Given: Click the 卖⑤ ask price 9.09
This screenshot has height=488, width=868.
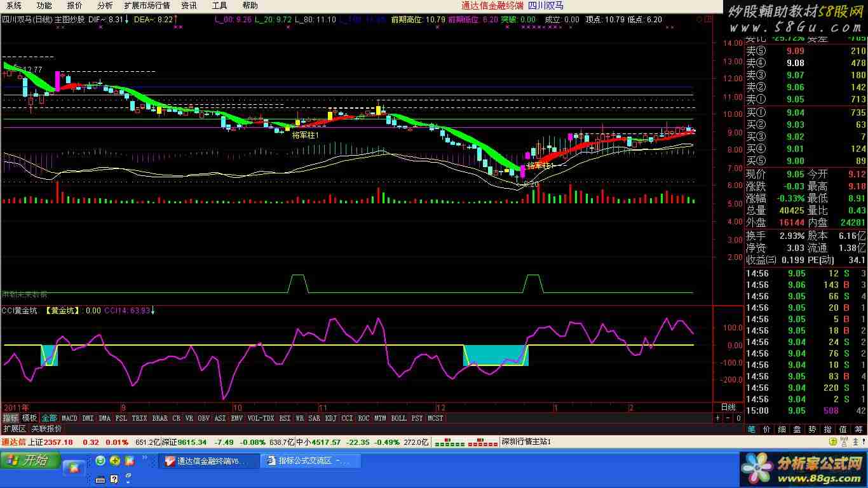Looking at the screenshot, I should click(795, 51).
